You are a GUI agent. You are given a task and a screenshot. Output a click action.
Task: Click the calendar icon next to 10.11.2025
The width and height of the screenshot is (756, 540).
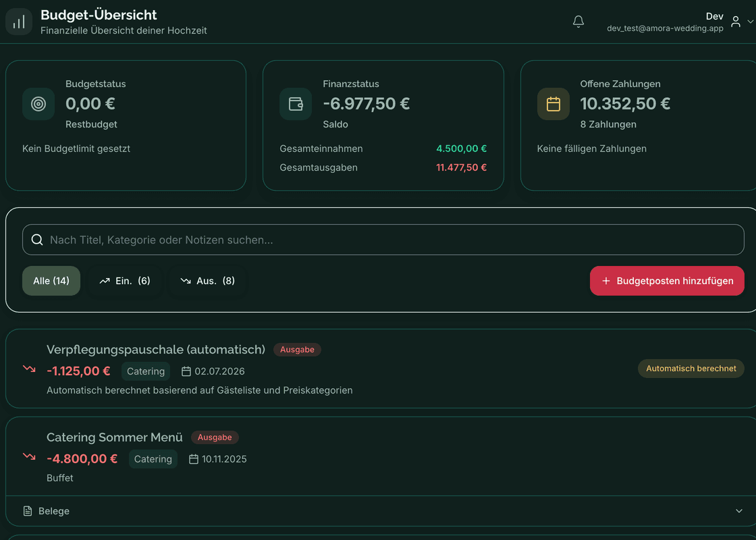pyautogui.click(x=193, y=459)
